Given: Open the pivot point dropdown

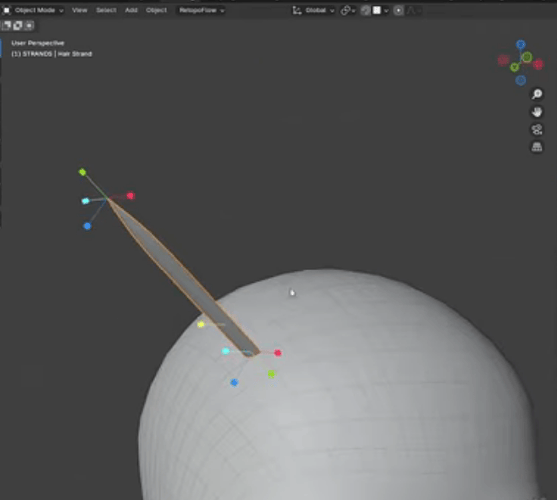Looking at the screenshot, I should (x=348, y=11).
